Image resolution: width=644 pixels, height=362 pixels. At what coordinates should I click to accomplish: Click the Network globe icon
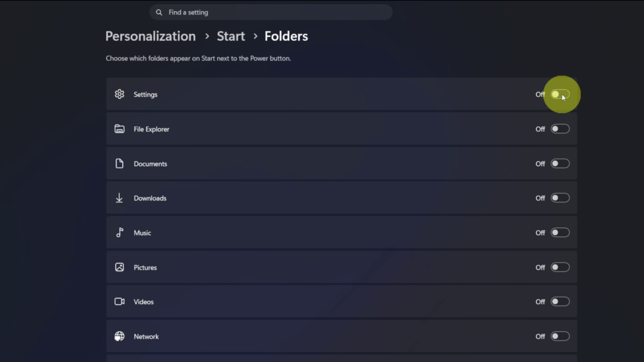(119, 336)
